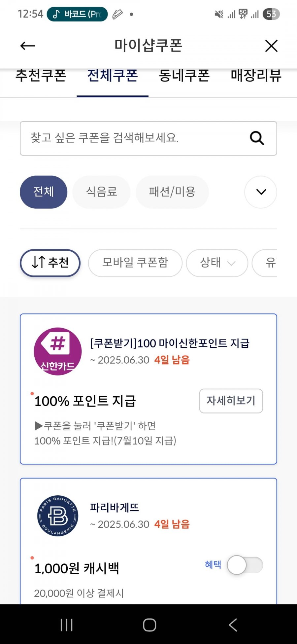Toggle the 모바일 쿠폰함 filter chip
Image resolution: width=297 pixels, height=644 pixels.
135,263
